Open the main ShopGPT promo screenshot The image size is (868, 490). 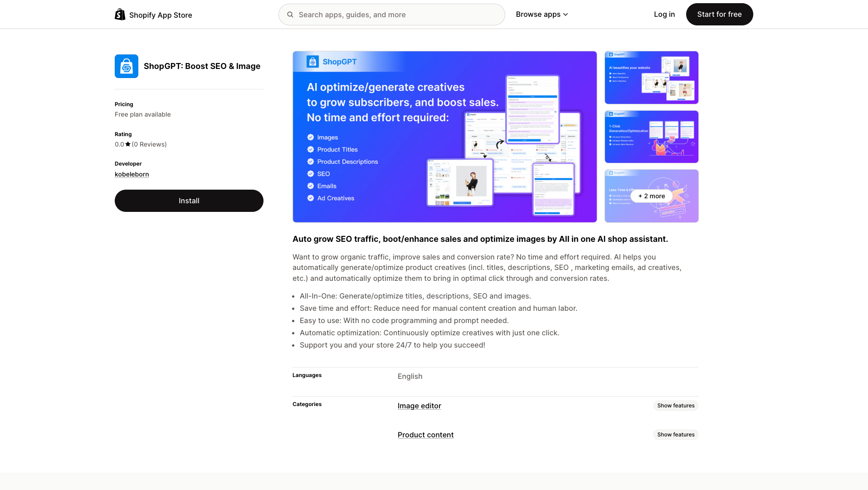click(x=444, y=137)
